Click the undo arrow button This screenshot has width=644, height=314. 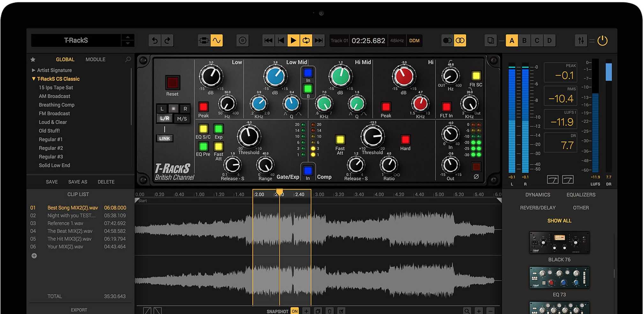point(155,41)
